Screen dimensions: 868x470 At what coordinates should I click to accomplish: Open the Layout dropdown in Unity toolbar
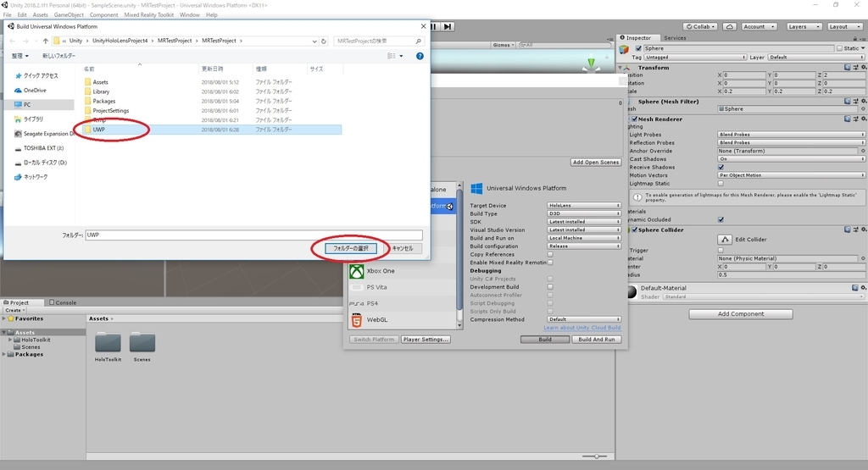pos(844,26)
